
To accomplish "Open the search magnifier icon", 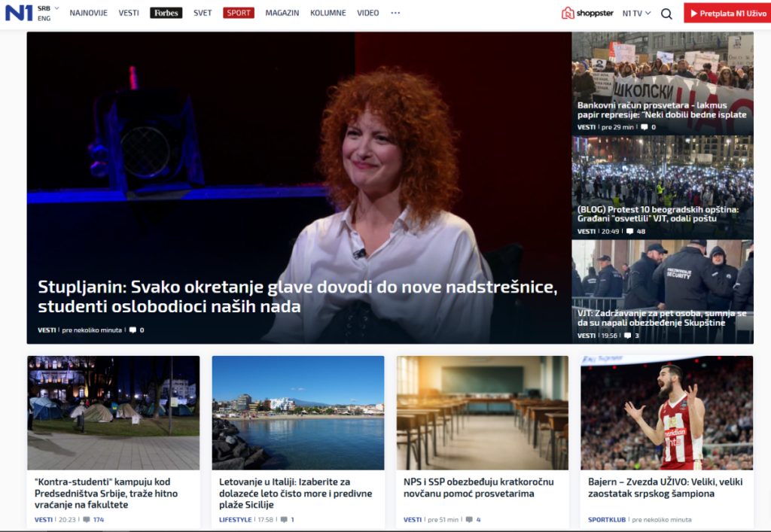I will [x=666, y=14].
